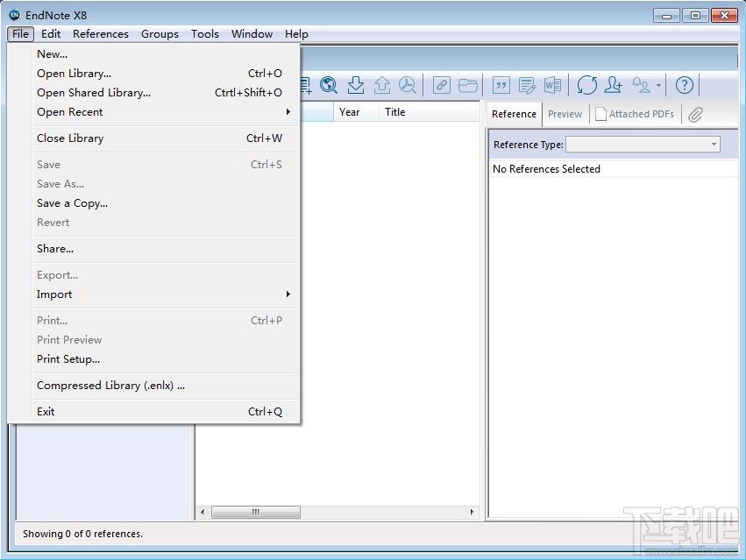Switch to the Reference tab

click(x=514, y=114)
